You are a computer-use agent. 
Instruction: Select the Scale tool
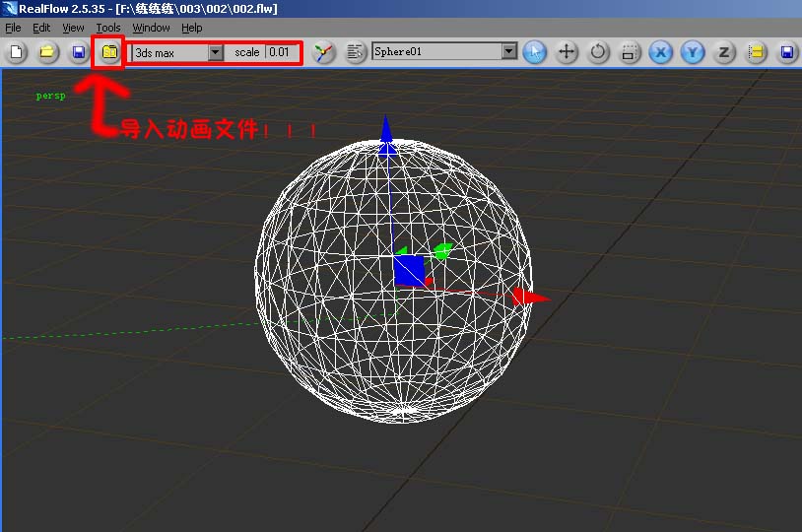tap(630, 52)
